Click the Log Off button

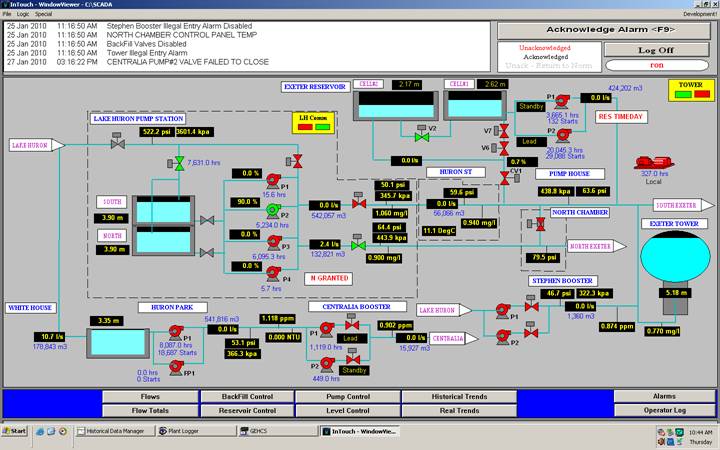click(657, 49)
